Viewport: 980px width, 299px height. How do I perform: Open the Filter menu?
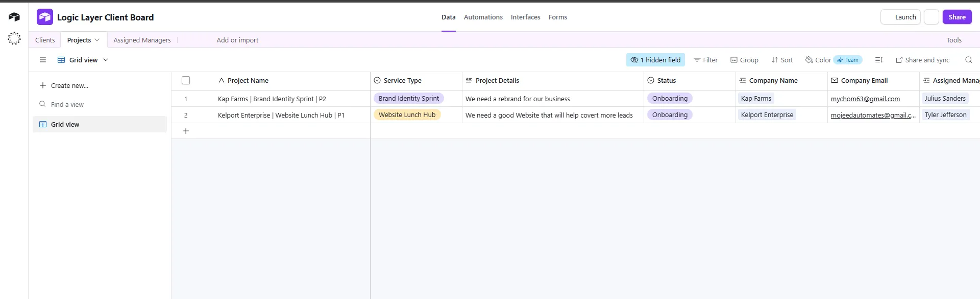point(705,60)
